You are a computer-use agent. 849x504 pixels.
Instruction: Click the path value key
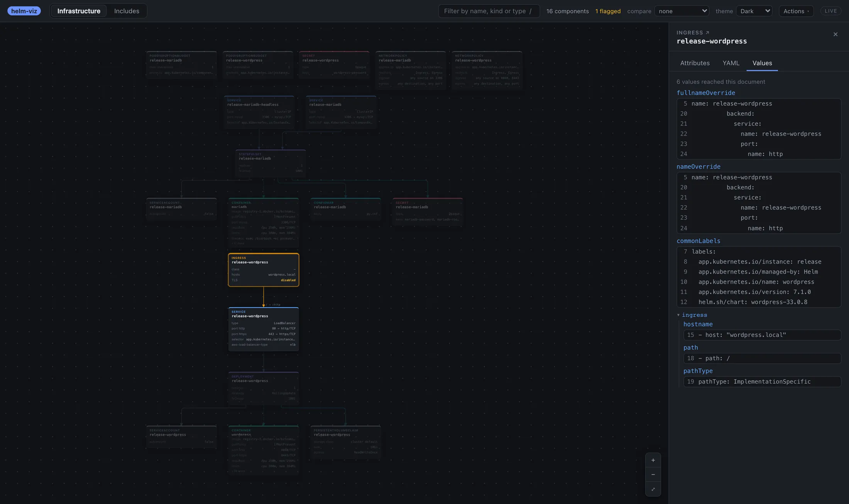tap(691, 347)
